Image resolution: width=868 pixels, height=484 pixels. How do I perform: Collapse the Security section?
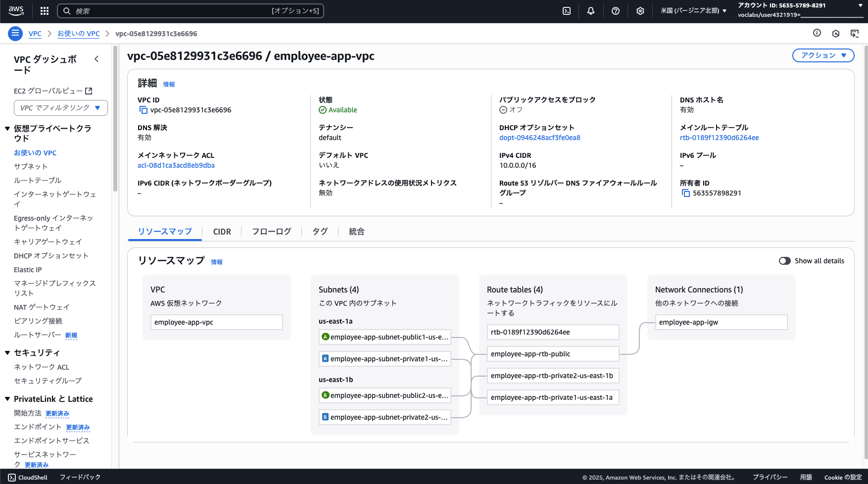point(7,353)
